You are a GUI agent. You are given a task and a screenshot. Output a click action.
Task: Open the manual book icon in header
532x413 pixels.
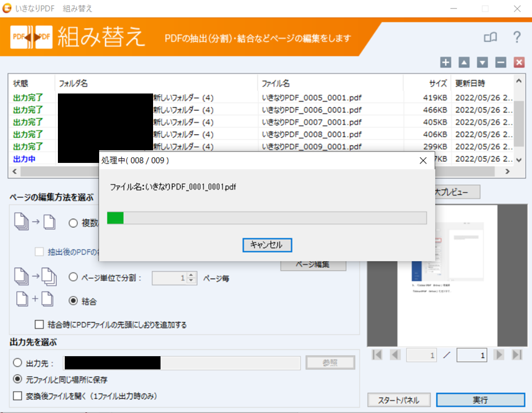click(490, 37)
